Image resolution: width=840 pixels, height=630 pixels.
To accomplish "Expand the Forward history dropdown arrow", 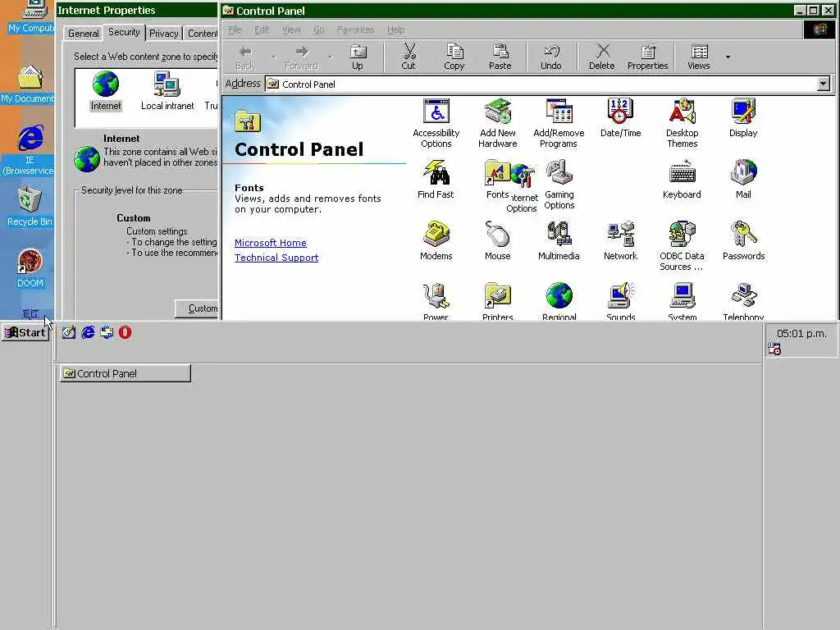I will 330,57.
